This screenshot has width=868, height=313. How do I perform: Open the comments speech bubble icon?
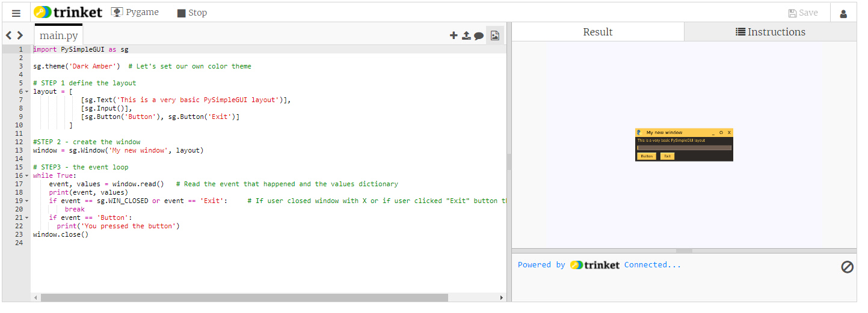coord(479,36)
